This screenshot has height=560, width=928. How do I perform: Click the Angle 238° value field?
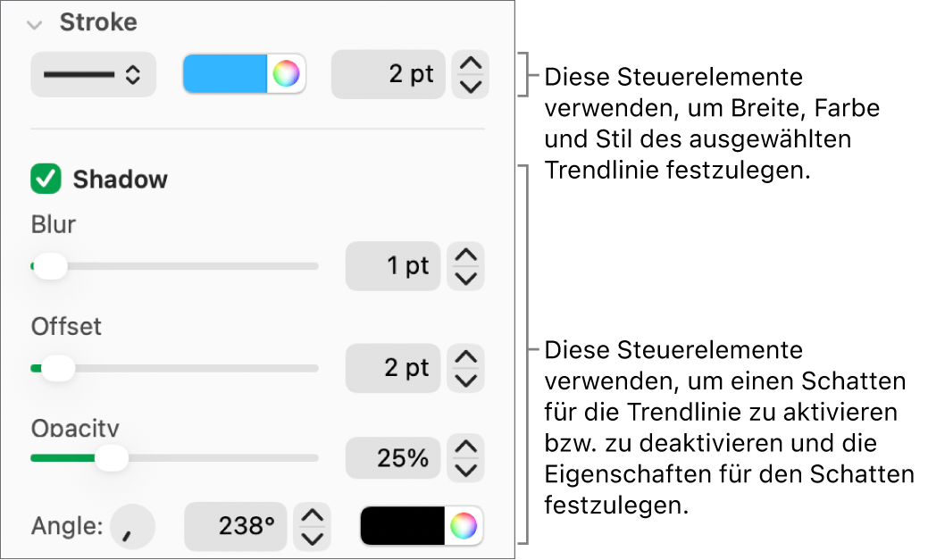tap(236, 527)
